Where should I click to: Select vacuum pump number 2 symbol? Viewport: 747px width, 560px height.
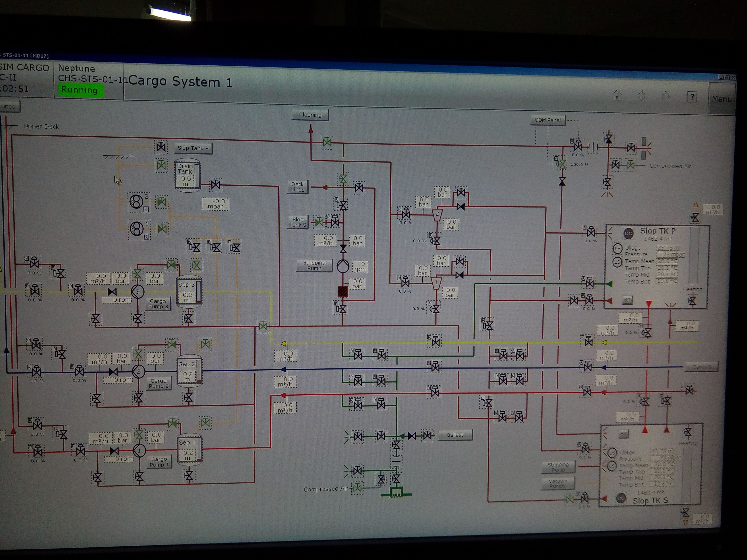tap(136, 201)
